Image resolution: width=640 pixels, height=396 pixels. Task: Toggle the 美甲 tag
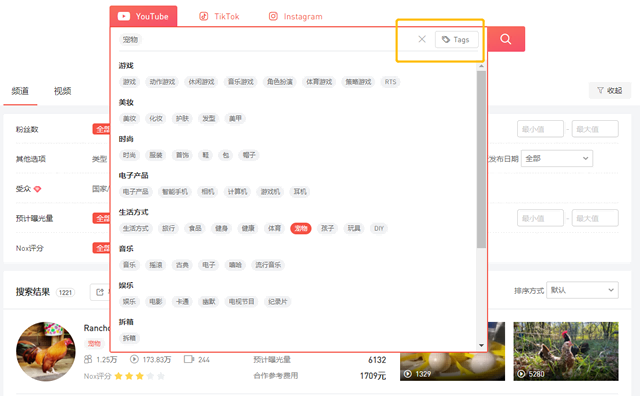pos(235,119)
